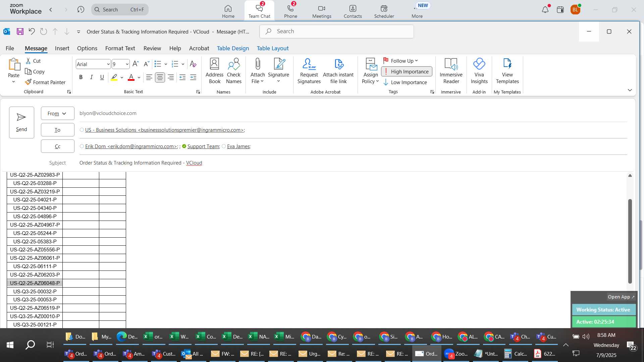Toggle Italic formatting

[x=91, y=77]
